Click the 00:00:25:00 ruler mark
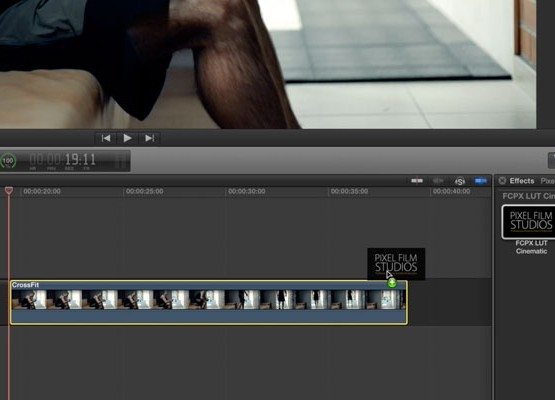 pyautogui.click(x=144, y=192)
